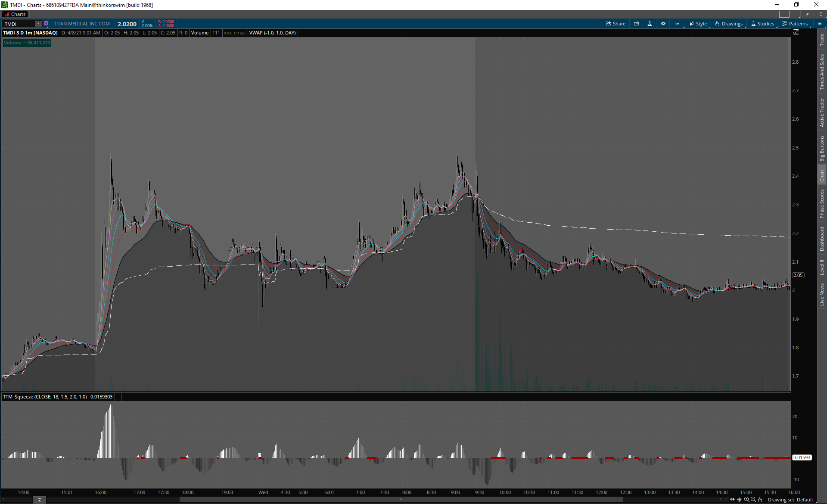Select the pointer hand drawing tool
The width and height of the screenshot is (827, 504).
(760, 500)
